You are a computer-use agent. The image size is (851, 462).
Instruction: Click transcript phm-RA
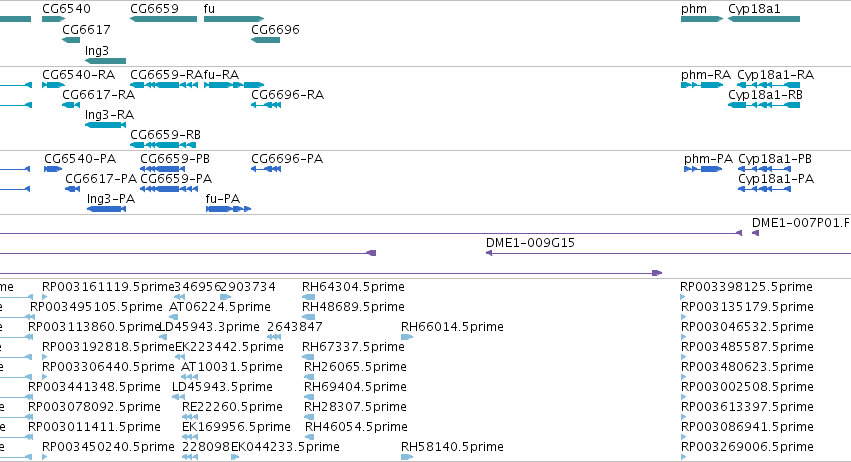[x=706, y=75]
